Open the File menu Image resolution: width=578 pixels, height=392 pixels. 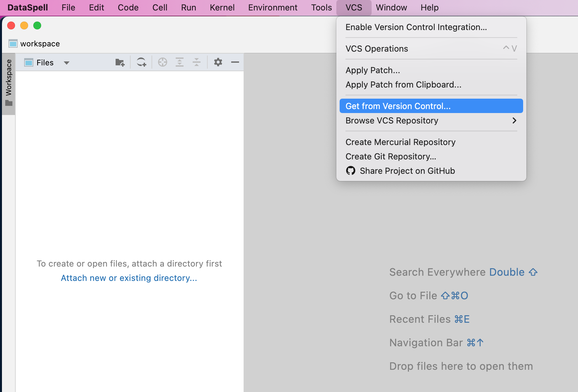click(x=68, y=8)
